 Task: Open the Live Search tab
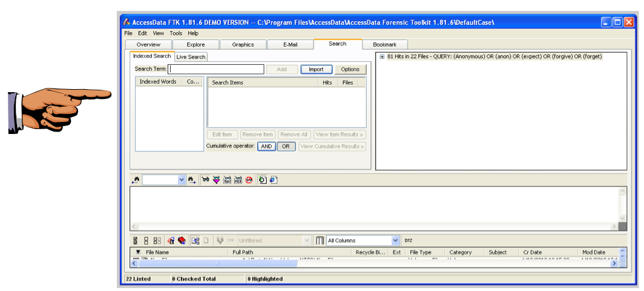click(x=191, y=57)
